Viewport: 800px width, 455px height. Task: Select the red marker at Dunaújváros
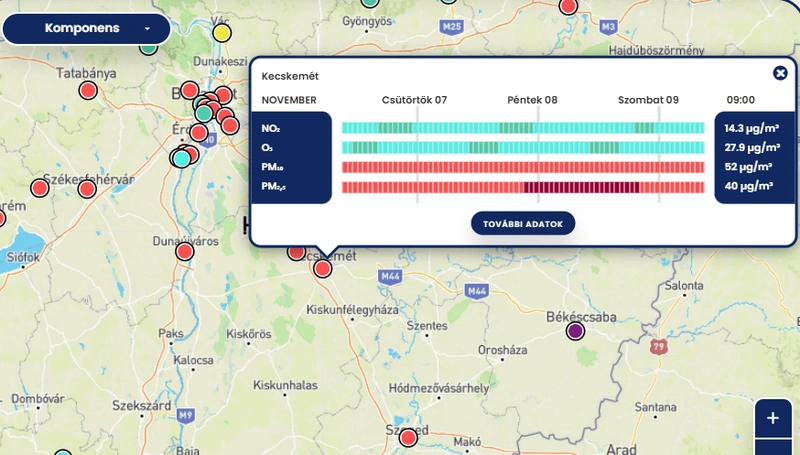pyautogui.click(x=185, y=251)
